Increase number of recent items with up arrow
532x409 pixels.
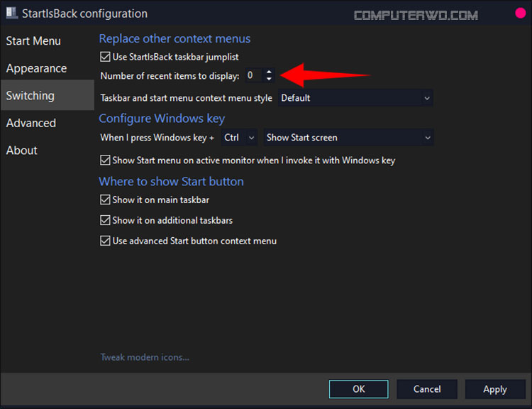tap(269, 72)
